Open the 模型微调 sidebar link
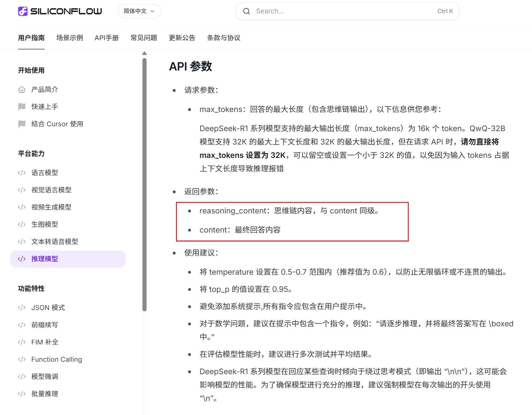 click(45, 377)
